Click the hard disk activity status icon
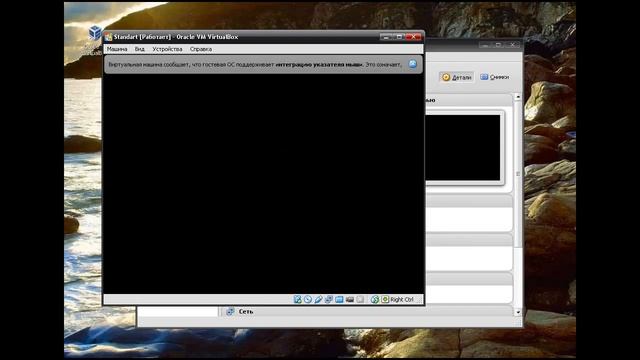 tap(298, 299)
